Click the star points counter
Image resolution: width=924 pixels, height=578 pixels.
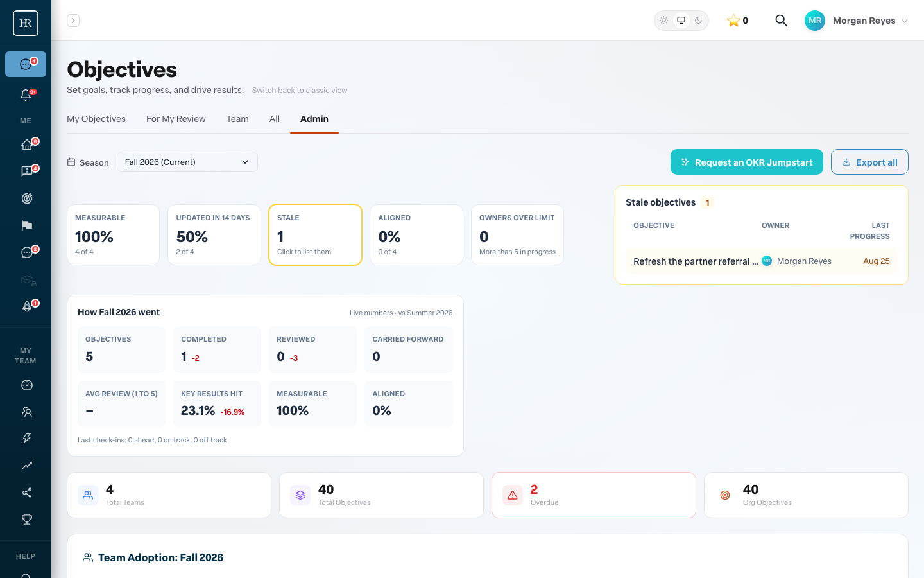click(x=737, y=21)
